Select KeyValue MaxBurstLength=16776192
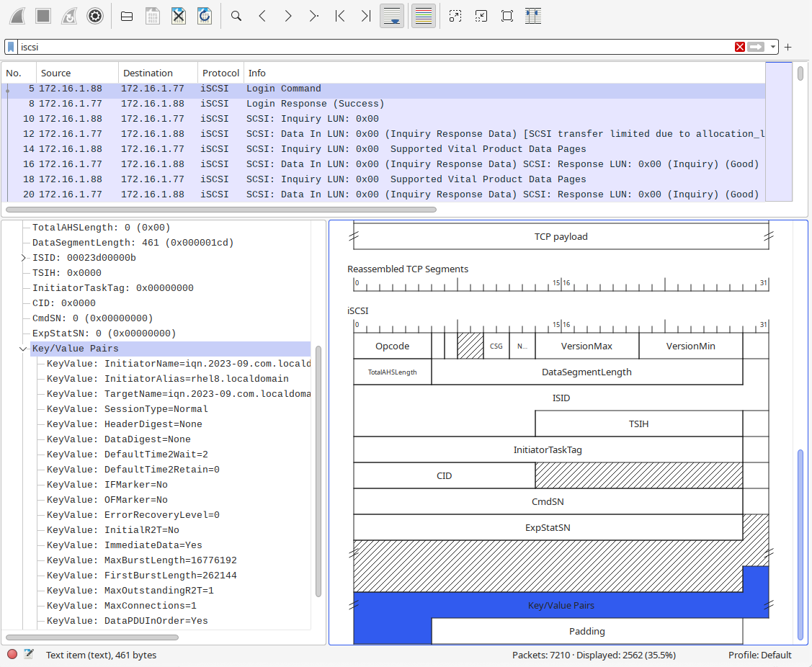812x667 pixels. coord(142,560)
